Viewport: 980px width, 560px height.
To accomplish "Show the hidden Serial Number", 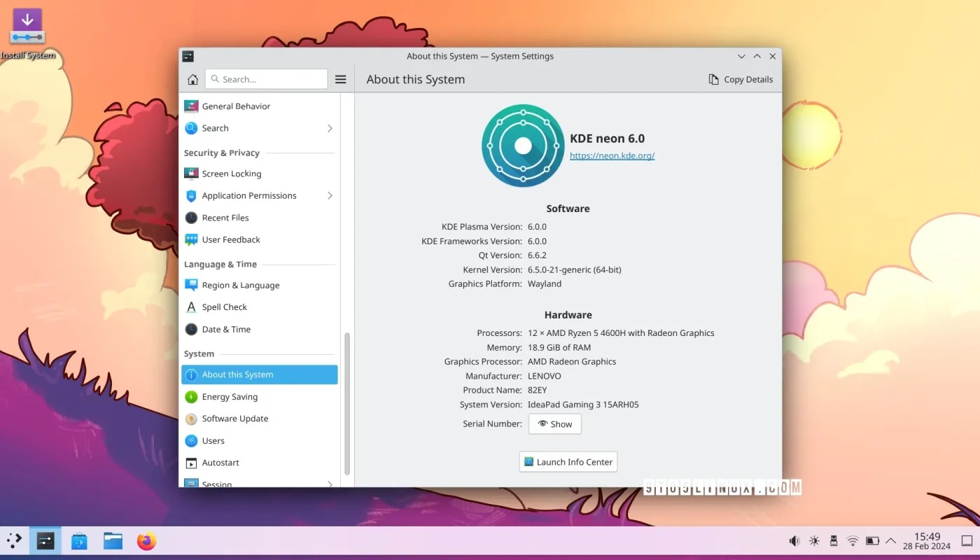I will tap(554, 423).
